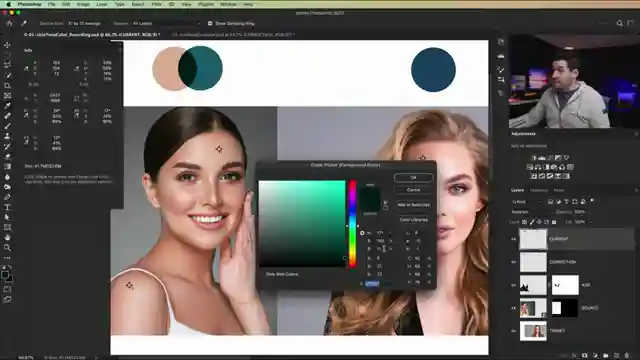
Task: Select the Eraser tool in the toolbar
Action: 7,156
